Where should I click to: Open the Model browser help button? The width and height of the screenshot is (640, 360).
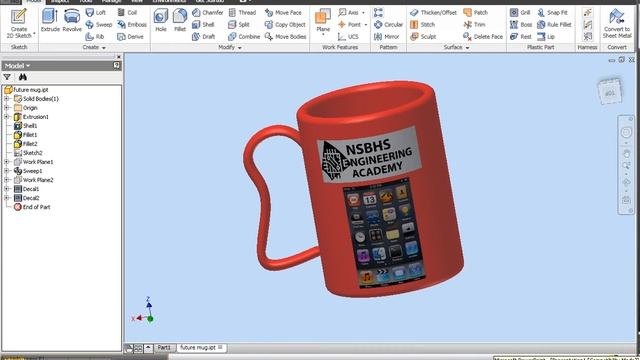[117, 66]
